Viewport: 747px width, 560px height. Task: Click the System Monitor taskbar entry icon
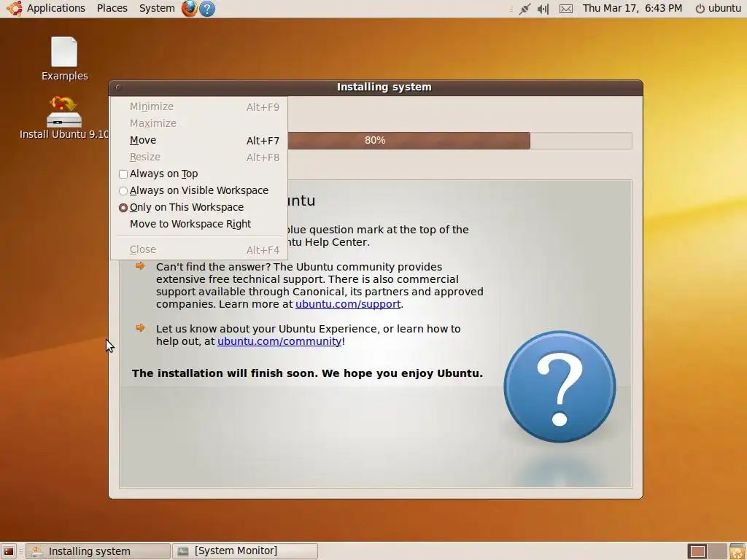tap(183, 551)
